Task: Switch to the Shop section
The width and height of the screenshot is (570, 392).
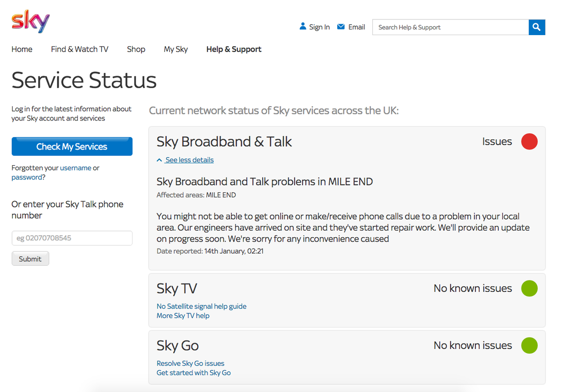Action: 136,49
